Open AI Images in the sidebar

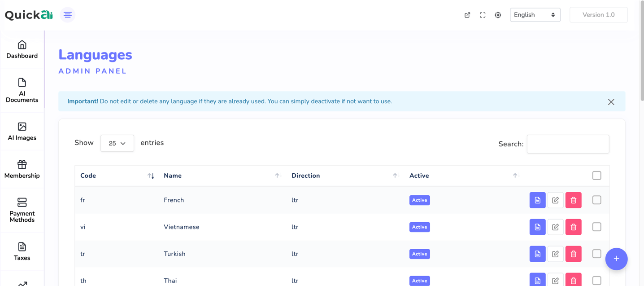click(22, 132)
